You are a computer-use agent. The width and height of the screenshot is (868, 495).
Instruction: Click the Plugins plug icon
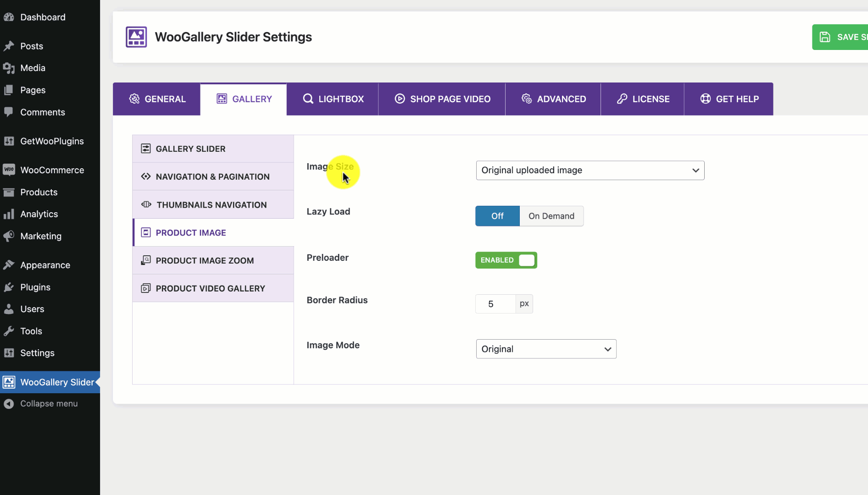[9, 287]
